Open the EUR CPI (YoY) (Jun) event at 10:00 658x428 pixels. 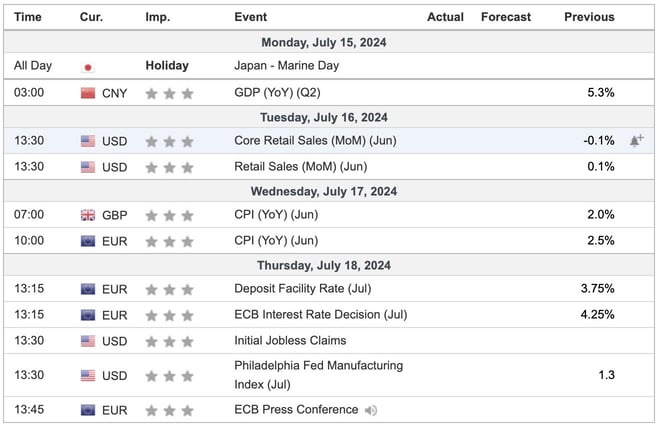276,241
